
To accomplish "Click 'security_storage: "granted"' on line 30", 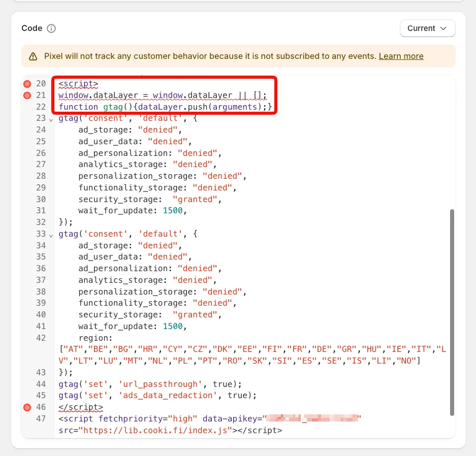I will click(150, 200).
